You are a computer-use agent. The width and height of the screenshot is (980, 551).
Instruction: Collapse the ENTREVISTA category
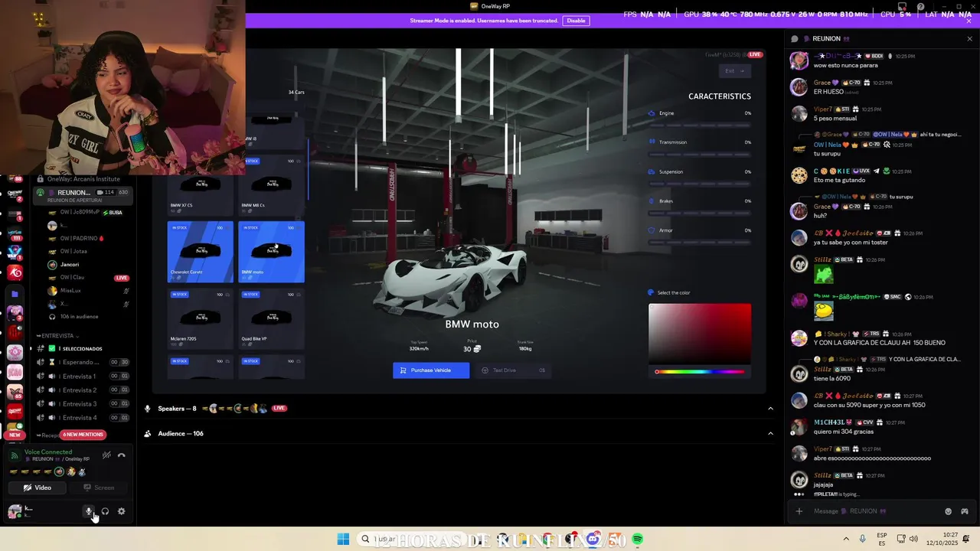click(58, 336)
